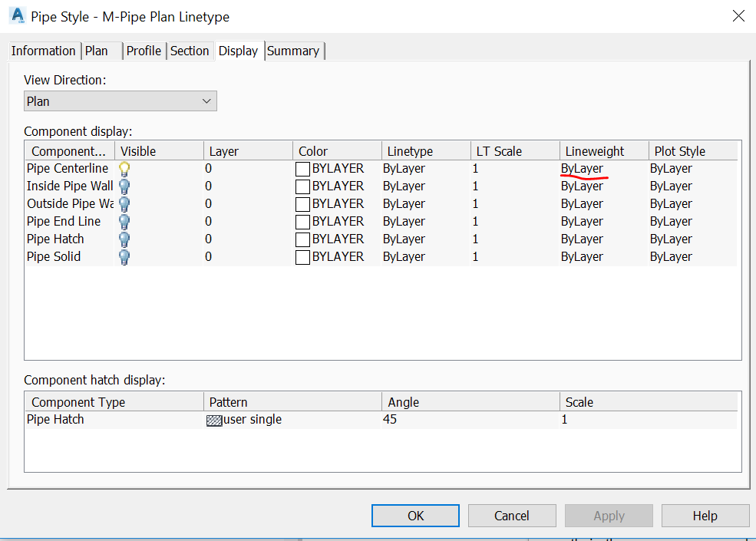Screen dimensions: 756x541
Task: Toggle the Pipe Solid visibility lightbulb
Action: click(x=124, y=256)
